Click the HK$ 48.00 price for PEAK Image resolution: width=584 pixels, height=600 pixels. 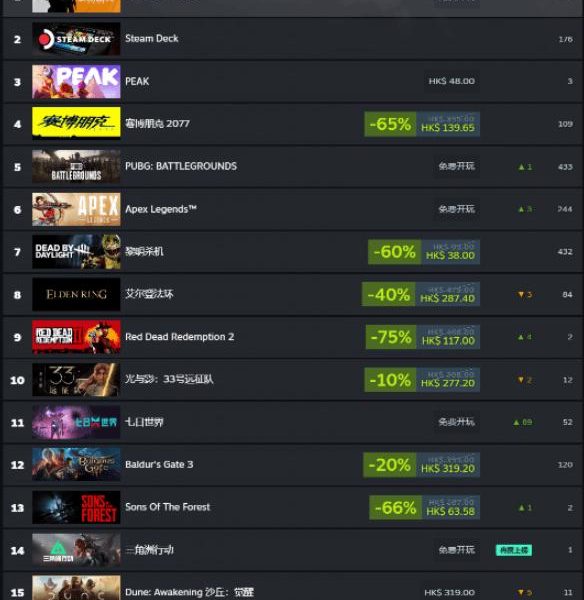click(451, 81)
